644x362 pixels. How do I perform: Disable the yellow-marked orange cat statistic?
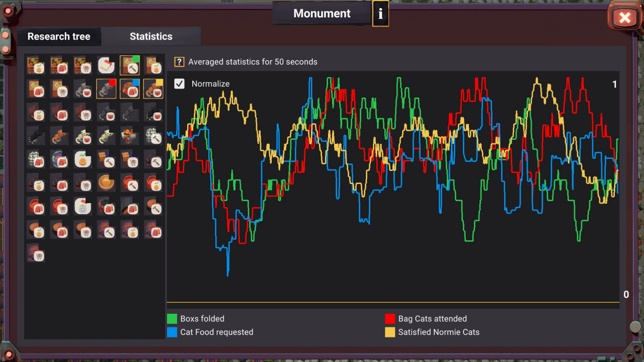[x=153, y=89]
